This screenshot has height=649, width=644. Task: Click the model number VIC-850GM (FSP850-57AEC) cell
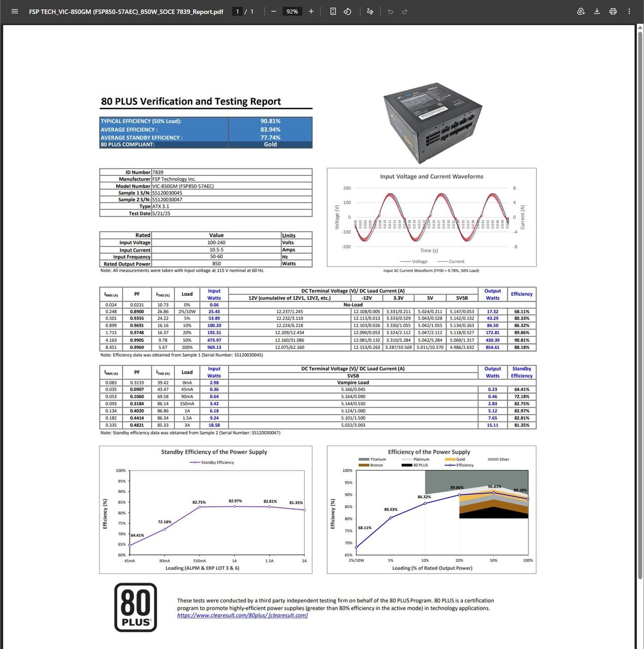[x=232, y=186]
